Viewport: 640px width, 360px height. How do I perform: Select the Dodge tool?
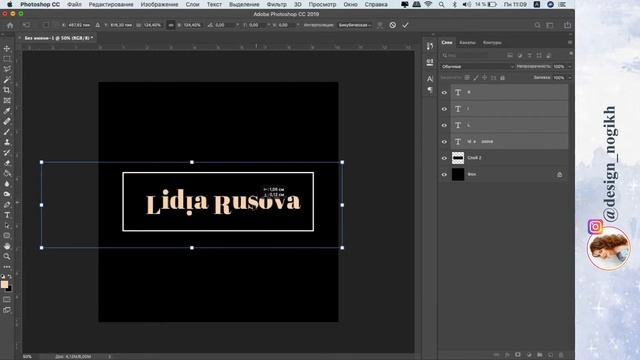[x=7, y=194]
